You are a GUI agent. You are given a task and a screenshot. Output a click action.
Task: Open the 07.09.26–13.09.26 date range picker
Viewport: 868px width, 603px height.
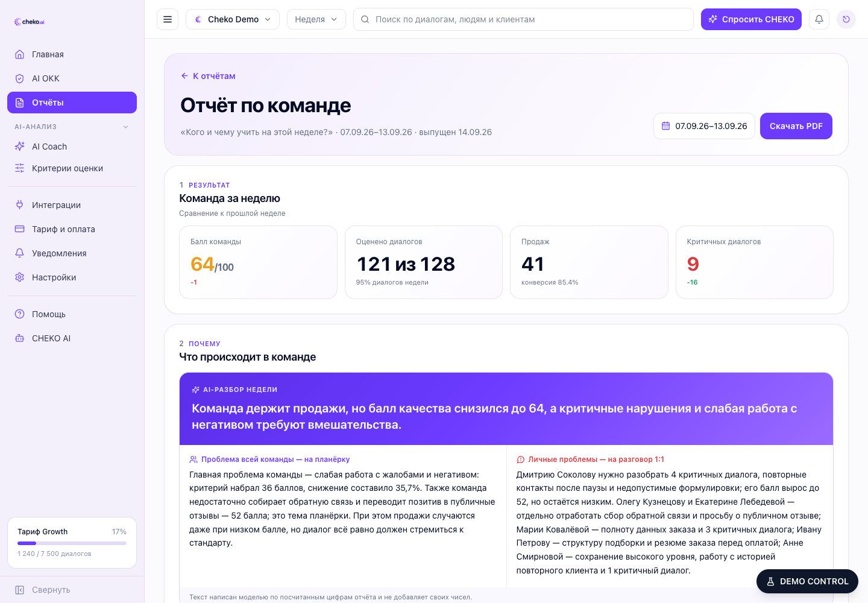tap(704, 126)
